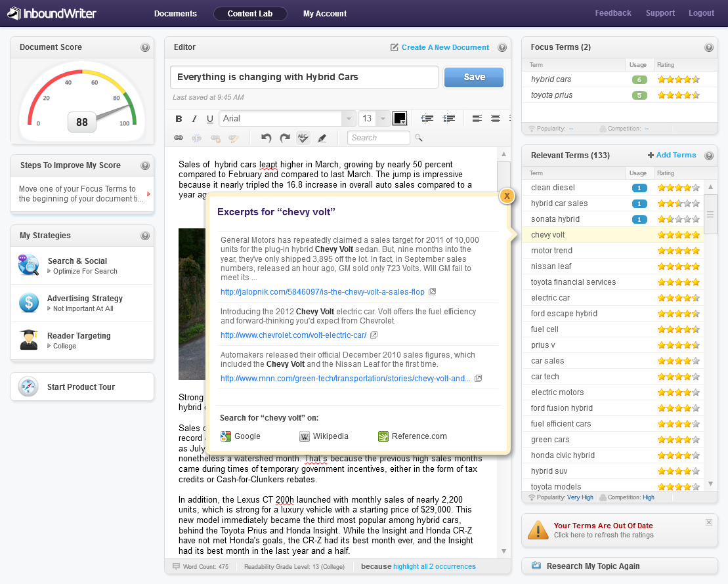Image resolution: width=728 pixels, height=584 pixels.
Task: Click the indent icon in the editor toolbar
Action: 448,118
